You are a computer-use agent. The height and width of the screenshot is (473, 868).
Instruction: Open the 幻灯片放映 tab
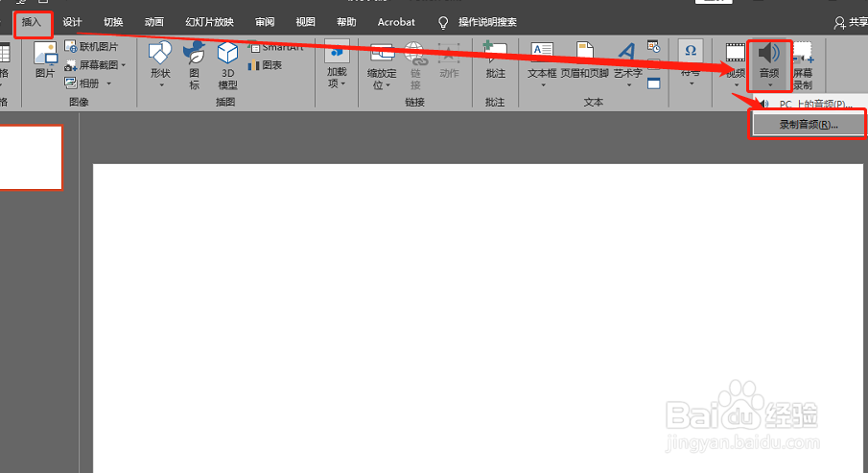pyautogui.click(x=209, y=22)
